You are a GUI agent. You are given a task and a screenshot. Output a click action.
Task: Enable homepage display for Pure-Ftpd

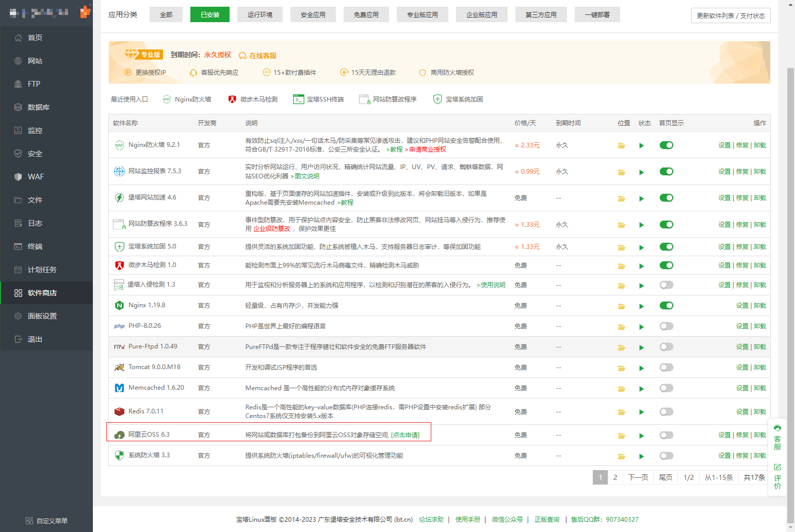point(666,347)
